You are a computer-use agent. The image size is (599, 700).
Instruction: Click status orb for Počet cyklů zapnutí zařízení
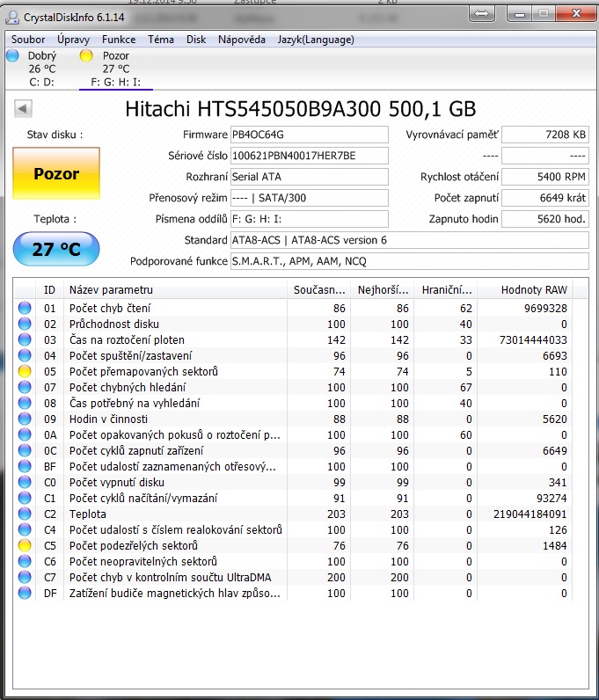pyautogui.click(x=25, y=450)
